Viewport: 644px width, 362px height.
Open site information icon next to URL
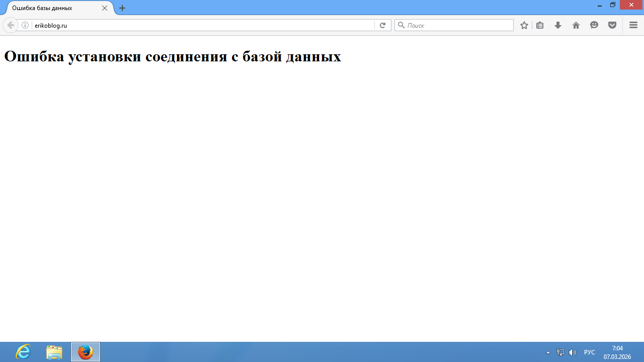[x=25, y=25]
